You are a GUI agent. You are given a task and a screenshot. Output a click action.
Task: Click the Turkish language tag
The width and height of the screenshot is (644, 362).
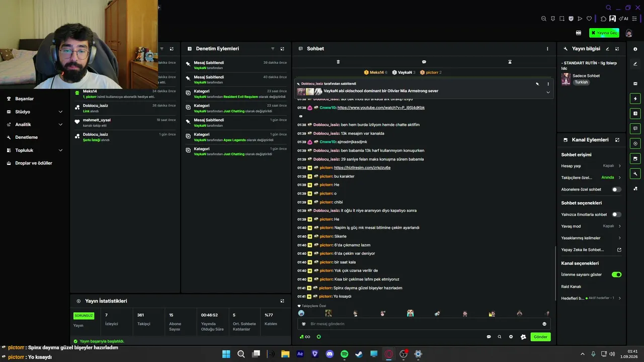pyautogui.click(x=581, y=82)
